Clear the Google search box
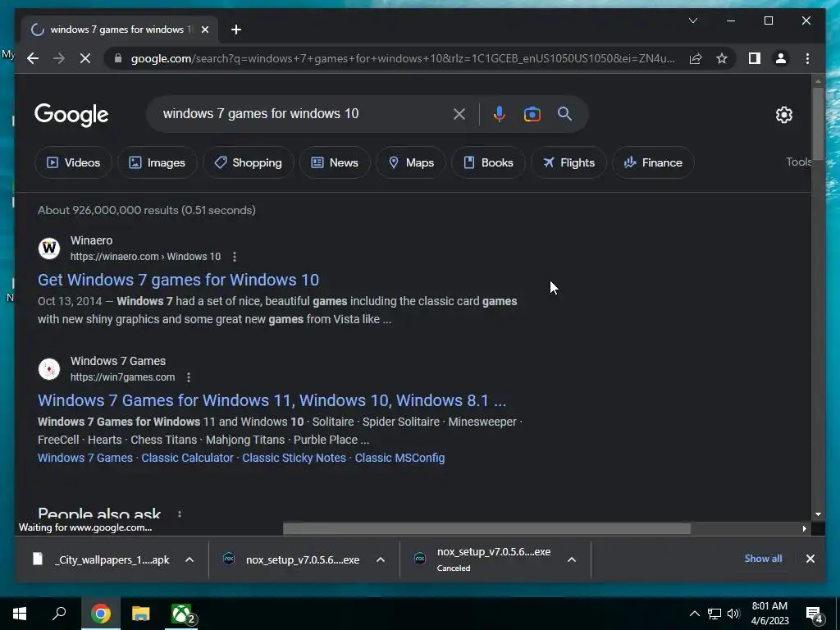 [x=459, y=113]
